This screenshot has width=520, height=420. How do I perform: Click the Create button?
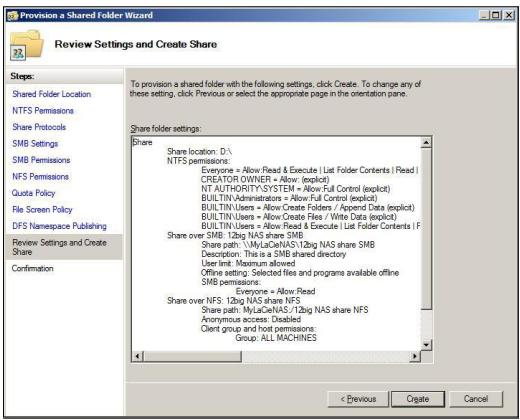(418, 399)
